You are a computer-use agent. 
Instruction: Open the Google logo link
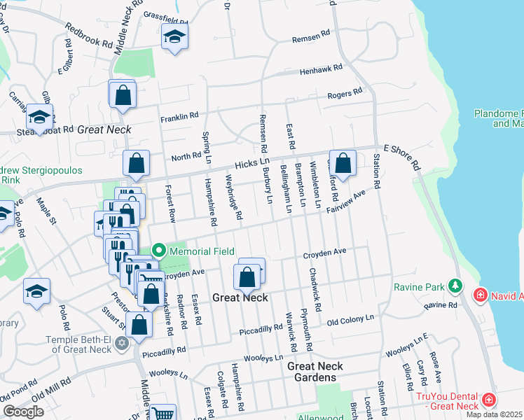23,412
